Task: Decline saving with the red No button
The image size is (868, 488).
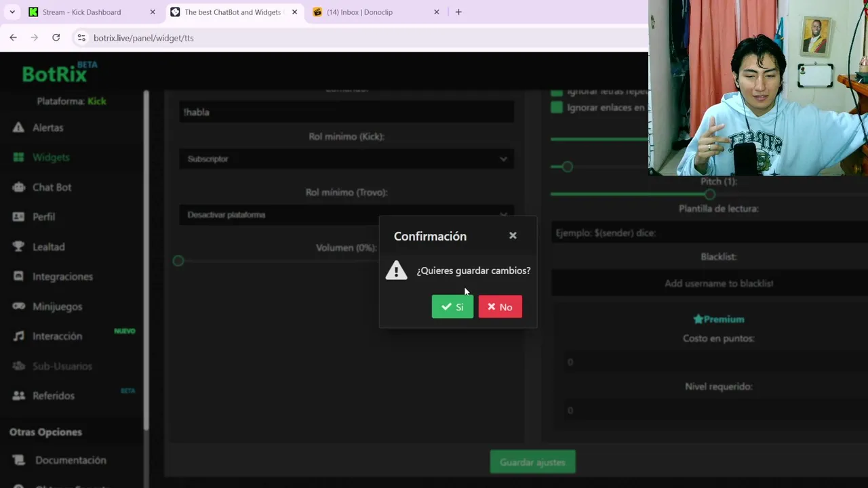Action: point(500,307)
